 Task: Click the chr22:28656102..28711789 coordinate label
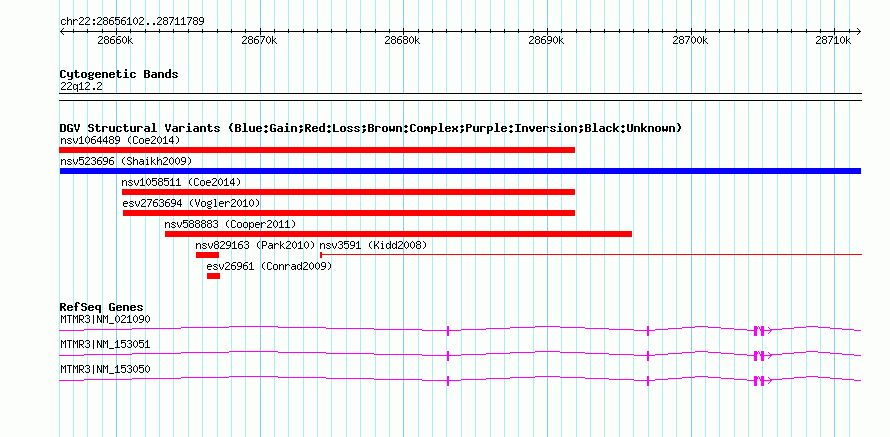tap(132, 22)
